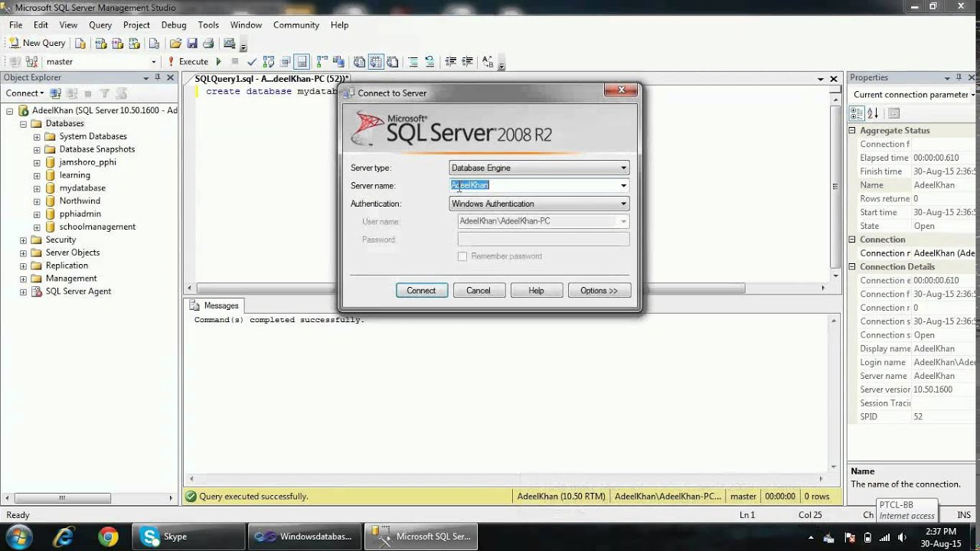Toggle the IntelliSense Enabled toolbar button
Image resolution: width=980 pixels, height=551 pixels.
pyautogui.click(x=301, y=61)
